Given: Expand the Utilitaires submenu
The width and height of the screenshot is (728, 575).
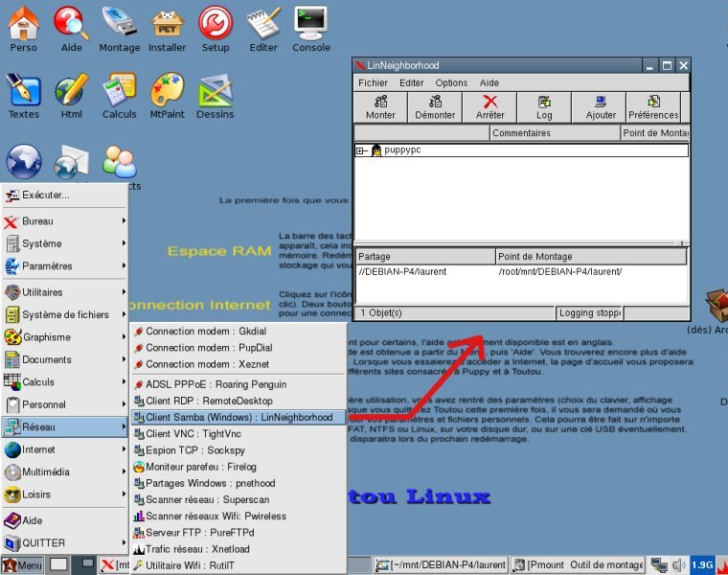Looking at the screenshot, I should click(x=63, y=292).
